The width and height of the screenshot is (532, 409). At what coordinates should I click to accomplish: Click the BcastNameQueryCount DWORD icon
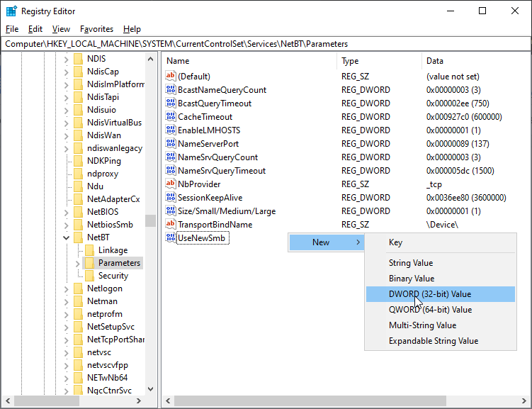coord(171,89)
